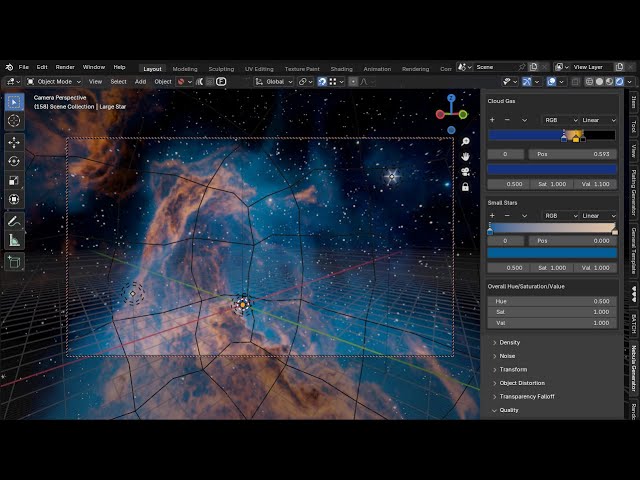Open the Object Mode dropdown
640x480 pixels.
tap(54, 82)
